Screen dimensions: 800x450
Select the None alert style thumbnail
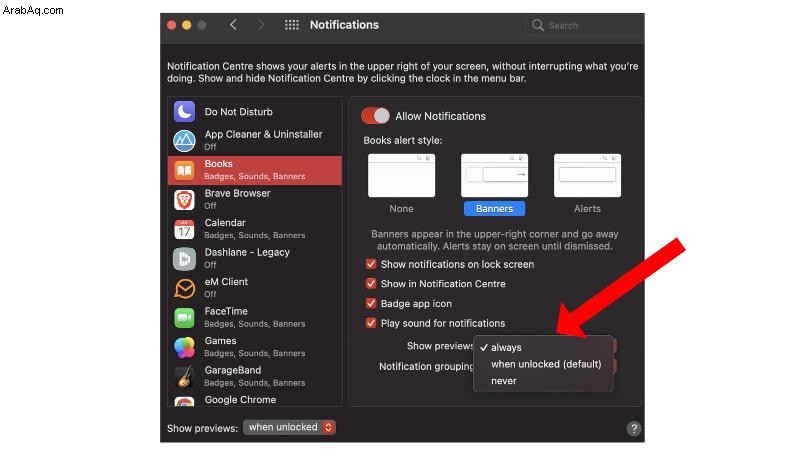[402, 176]
